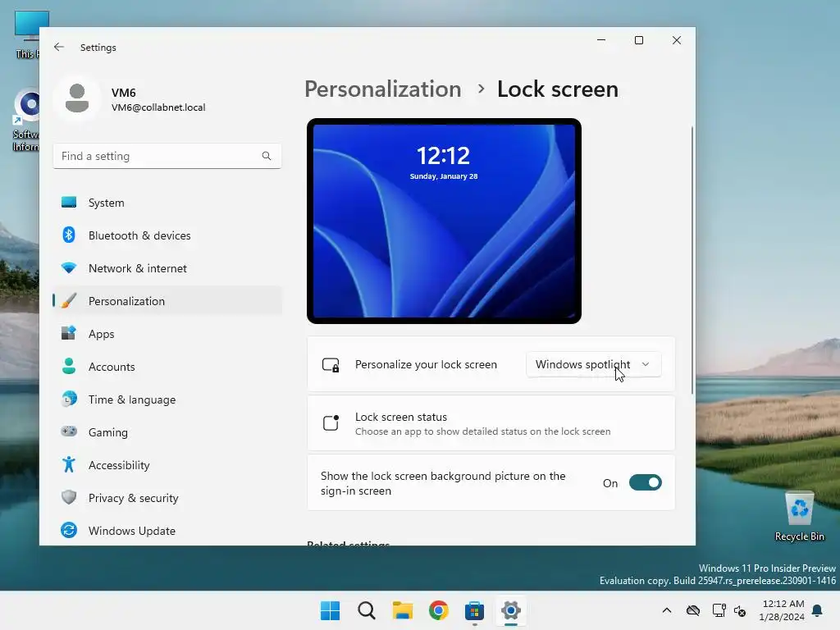Click the muted volume tray icon
Viewport: 840px width, 630px height.
[x=740, y=610]
